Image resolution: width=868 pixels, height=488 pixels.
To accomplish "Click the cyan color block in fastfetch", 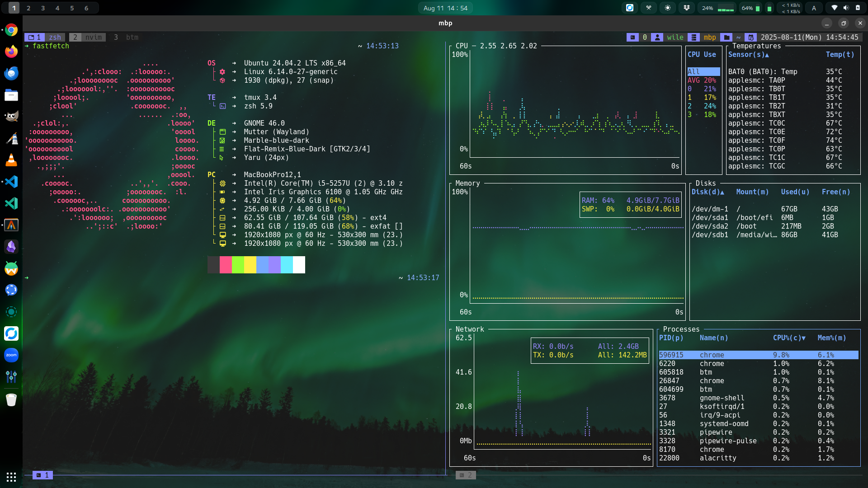I will [287, 265].
